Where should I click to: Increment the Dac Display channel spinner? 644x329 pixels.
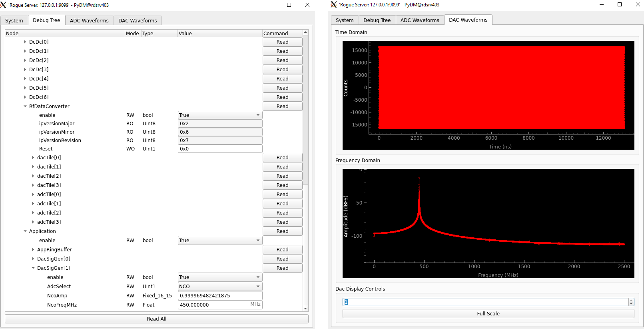[x=631, y=300]
